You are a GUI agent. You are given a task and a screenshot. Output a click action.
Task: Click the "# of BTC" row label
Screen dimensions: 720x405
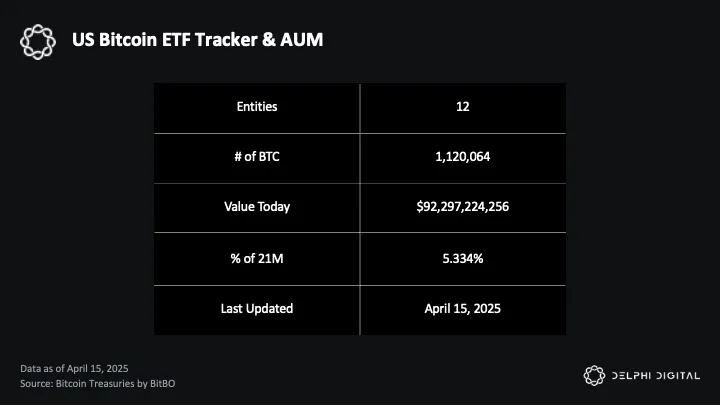point(257,157)
